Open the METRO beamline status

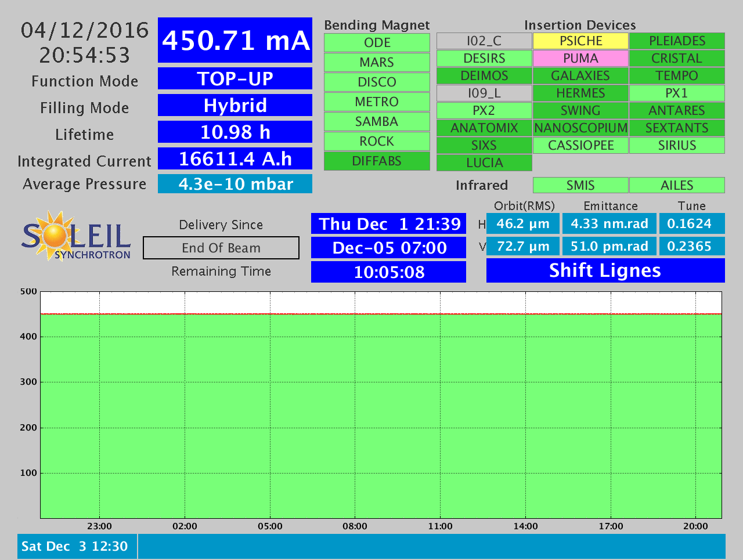point(377,102)
